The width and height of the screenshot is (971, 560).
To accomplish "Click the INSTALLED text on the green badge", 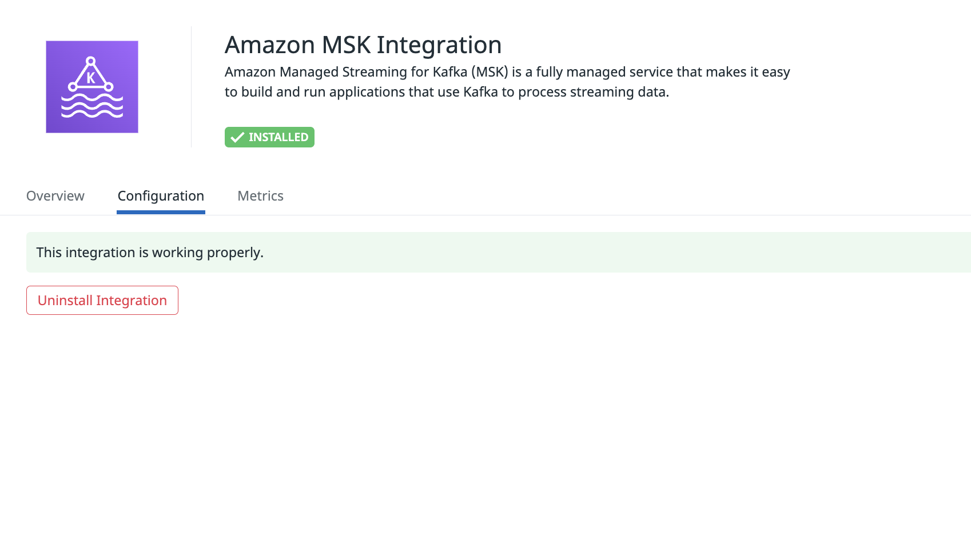I will 278,137.
